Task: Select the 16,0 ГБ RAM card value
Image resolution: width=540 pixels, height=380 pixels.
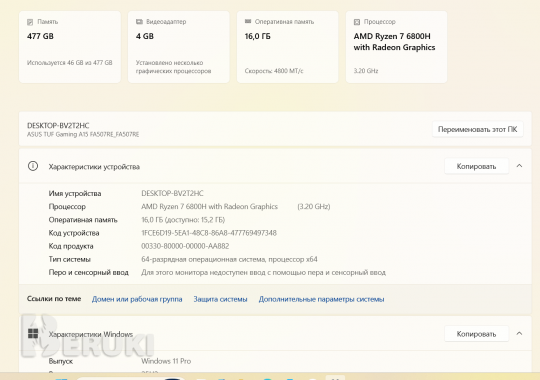Action: tap(258, 36)
